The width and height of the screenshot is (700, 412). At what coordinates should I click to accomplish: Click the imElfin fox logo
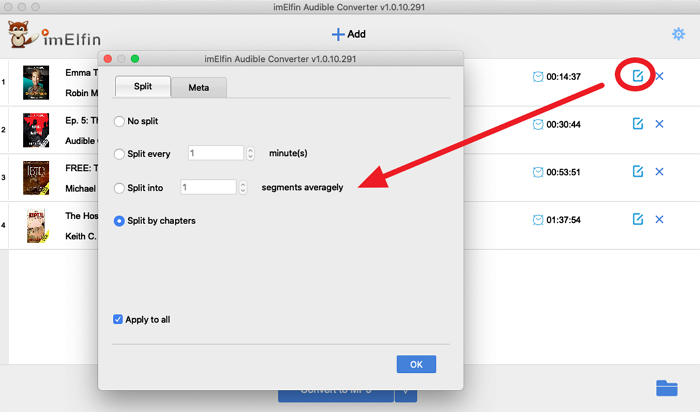21,34
